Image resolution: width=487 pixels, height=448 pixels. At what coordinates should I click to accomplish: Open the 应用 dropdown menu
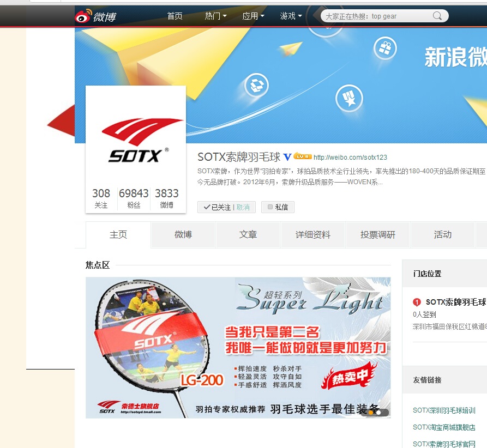click(x=253, y=16)
